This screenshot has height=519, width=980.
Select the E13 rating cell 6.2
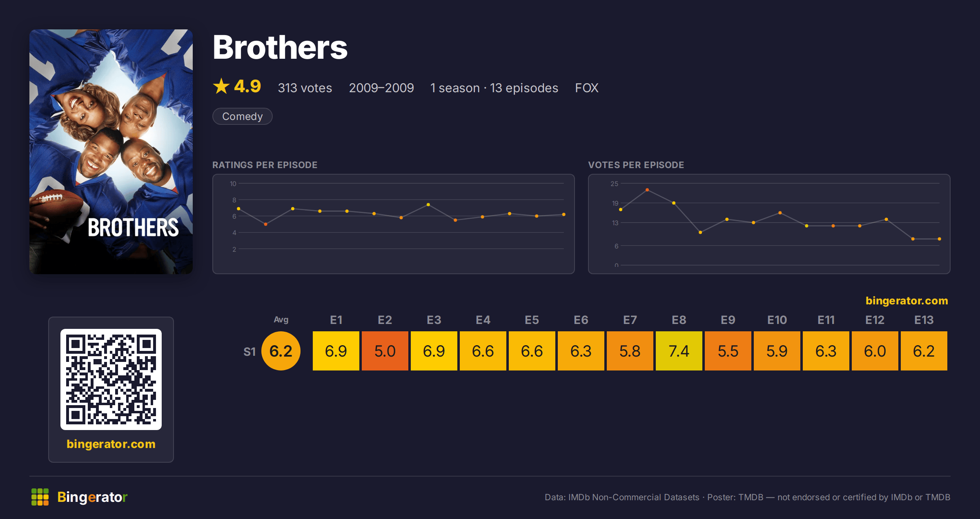(924, 351)
